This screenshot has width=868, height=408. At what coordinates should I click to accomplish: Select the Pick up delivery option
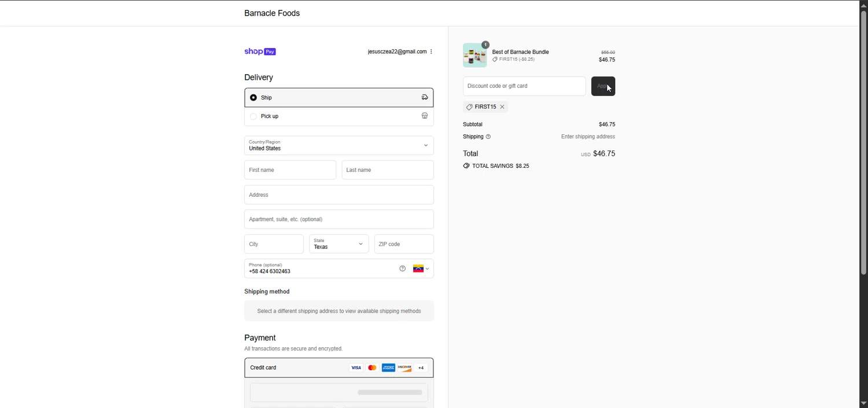point(339,116)
